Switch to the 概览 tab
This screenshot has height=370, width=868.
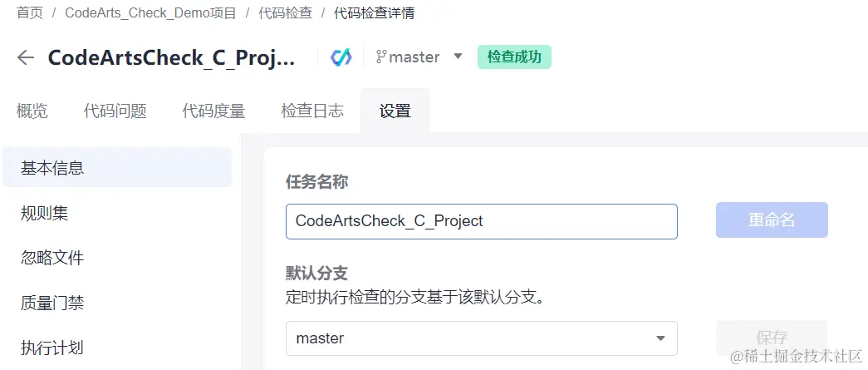pos(32,111)
